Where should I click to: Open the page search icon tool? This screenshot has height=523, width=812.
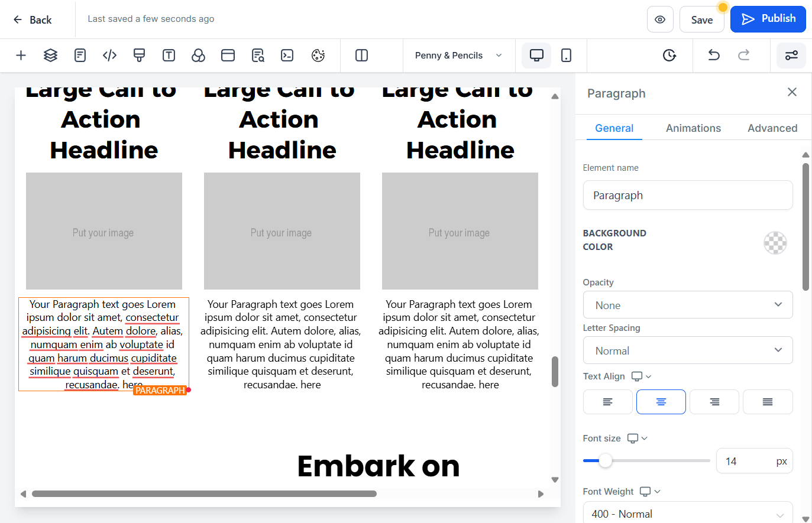(x=258, y=56)
